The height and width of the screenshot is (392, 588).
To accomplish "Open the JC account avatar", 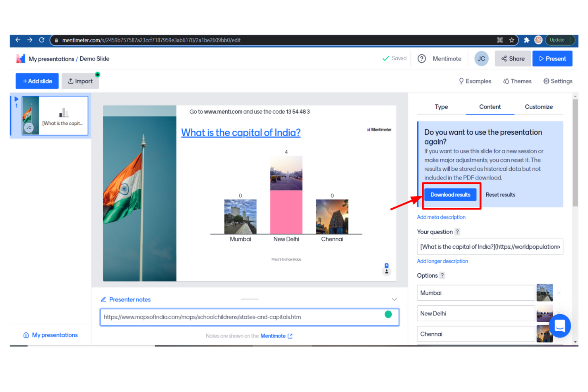I will click(482, 59).
